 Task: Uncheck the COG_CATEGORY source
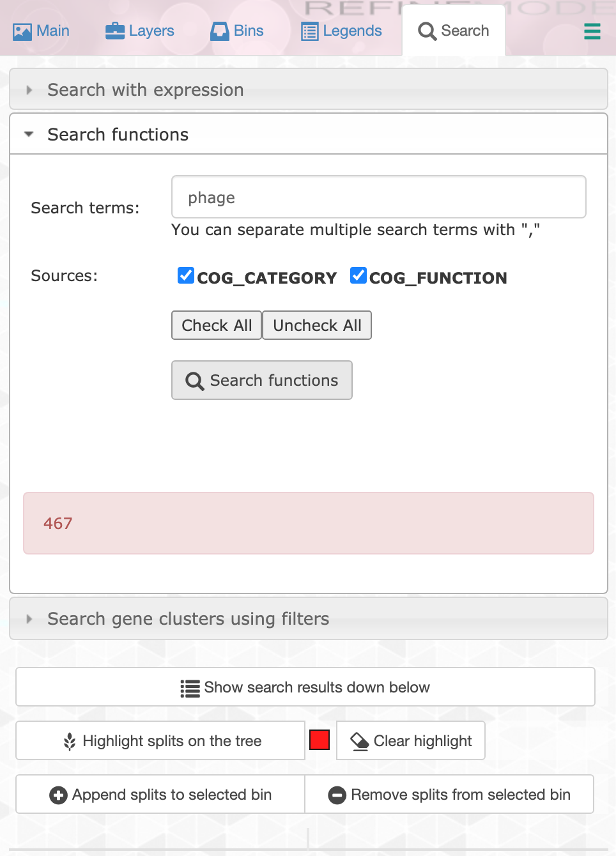[x=185, y=275]
